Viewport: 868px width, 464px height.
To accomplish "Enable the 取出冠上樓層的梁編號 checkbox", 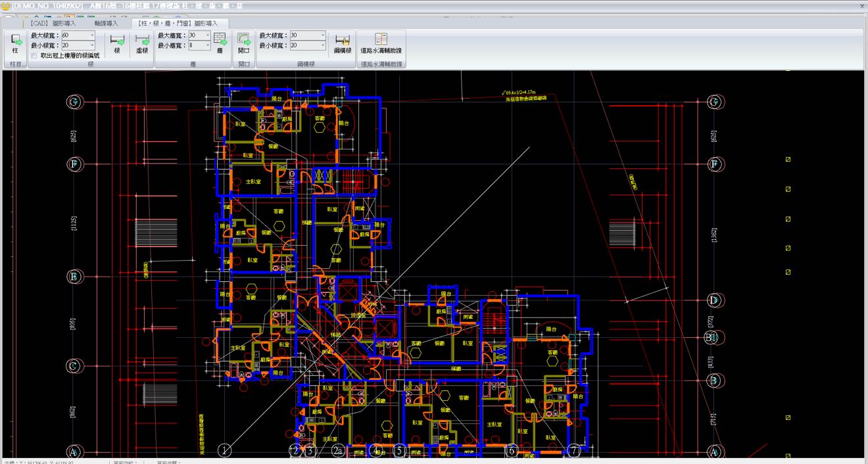I will [34, 56].
